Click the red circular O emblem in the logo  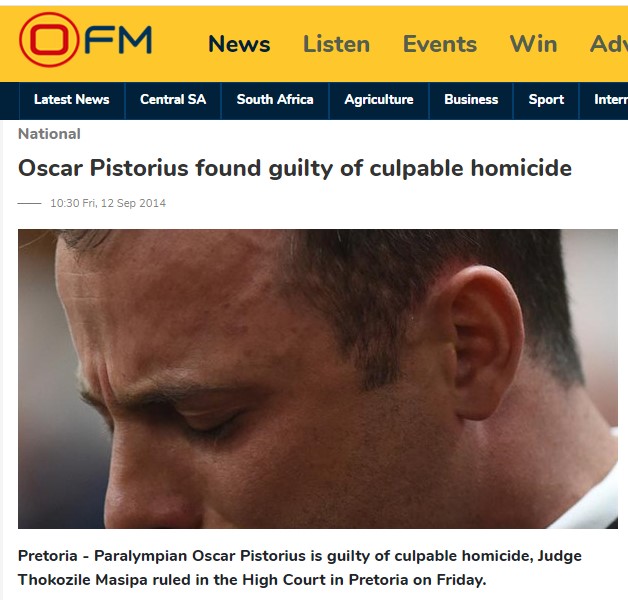49,40
